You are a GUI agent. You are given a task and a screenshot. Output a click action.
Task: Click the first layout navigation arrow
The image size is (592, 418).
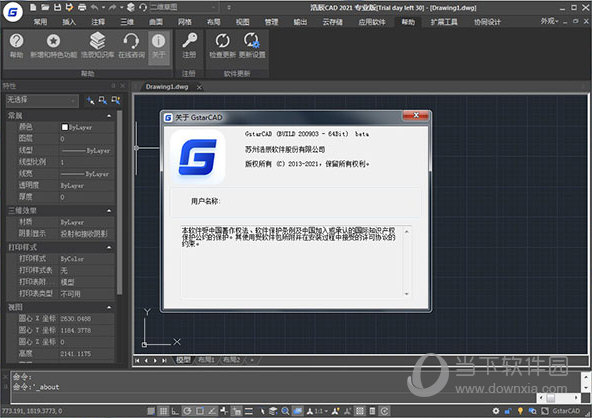pos(137,361)
